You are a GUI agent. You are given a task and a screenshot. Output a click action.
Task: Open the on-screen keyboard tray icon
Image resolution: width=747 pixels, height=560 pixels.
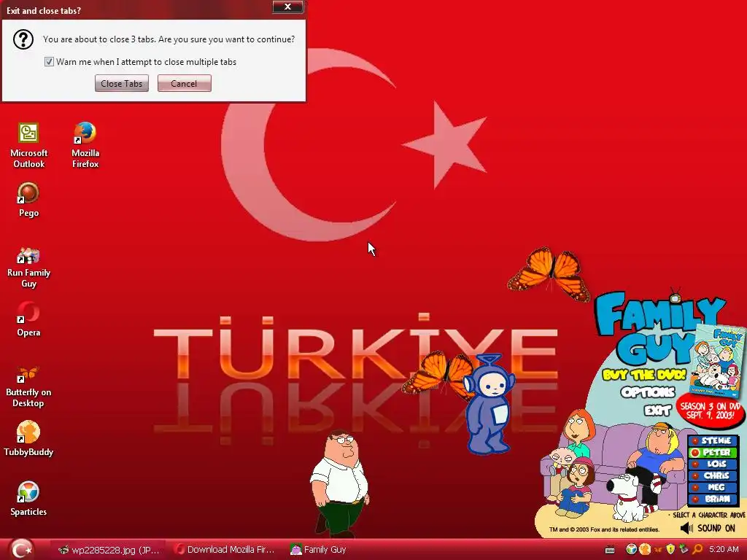(610, 550)
